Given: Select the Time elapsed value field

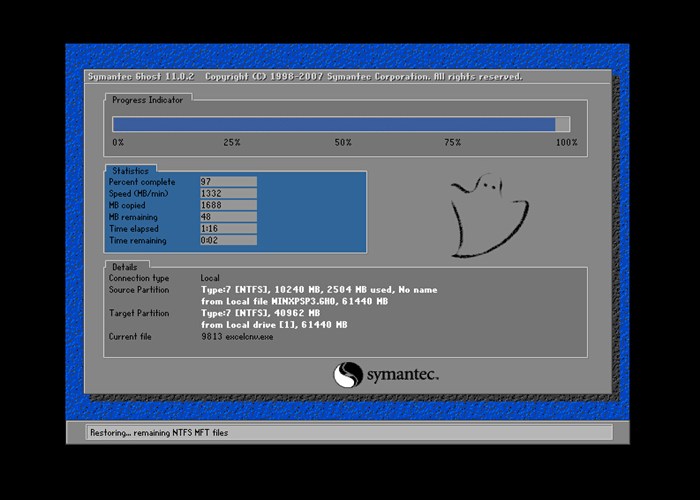Looking at the screenshot, I should [228, 229].
